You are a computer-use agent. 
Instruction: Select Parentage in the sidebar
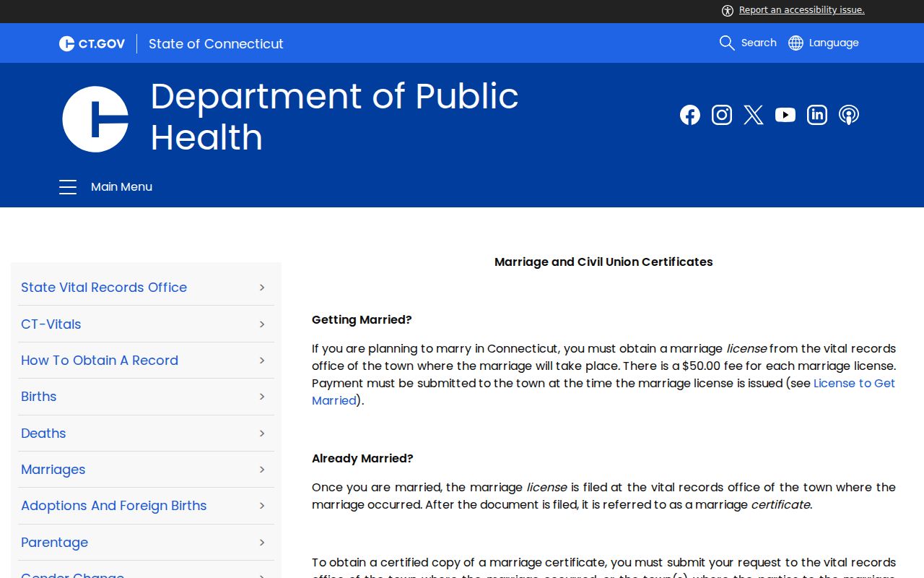click(x=55, y=543)
